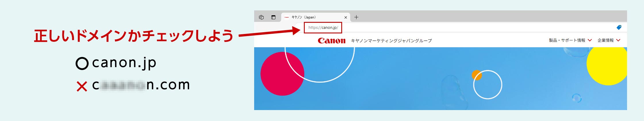Click the red Canon logo
644x121 pixels.
(331, 41)
